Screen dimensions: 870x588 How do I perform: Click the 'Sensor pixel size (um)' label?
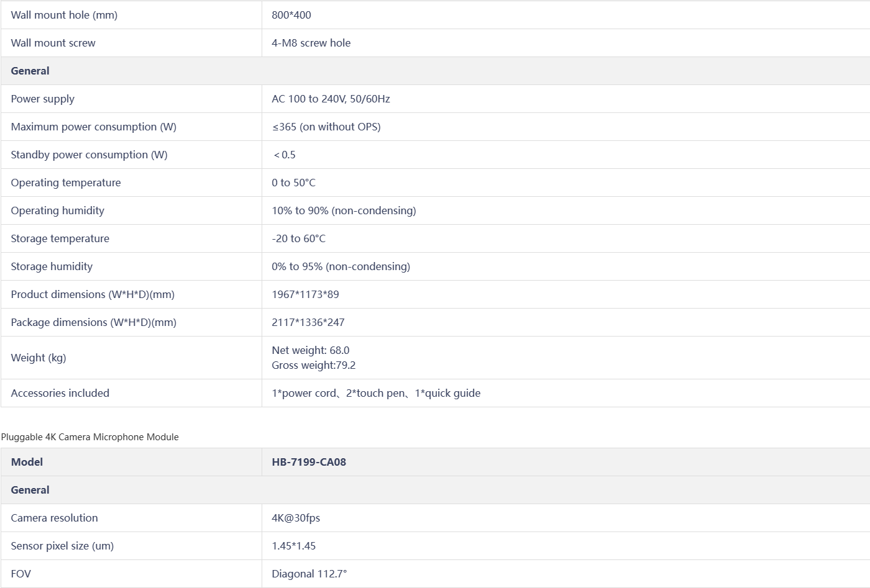coord(62,546)
